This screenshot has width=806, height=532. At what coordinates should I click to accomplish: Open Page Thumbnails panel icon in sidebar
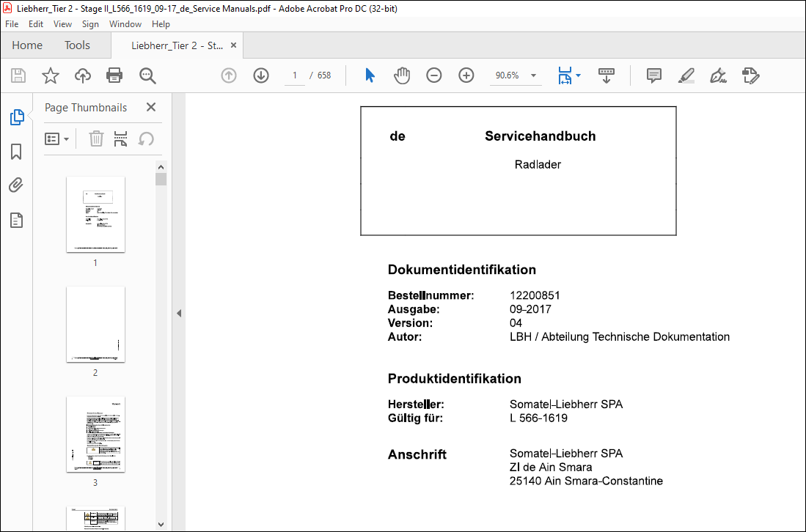pos(16,117)
